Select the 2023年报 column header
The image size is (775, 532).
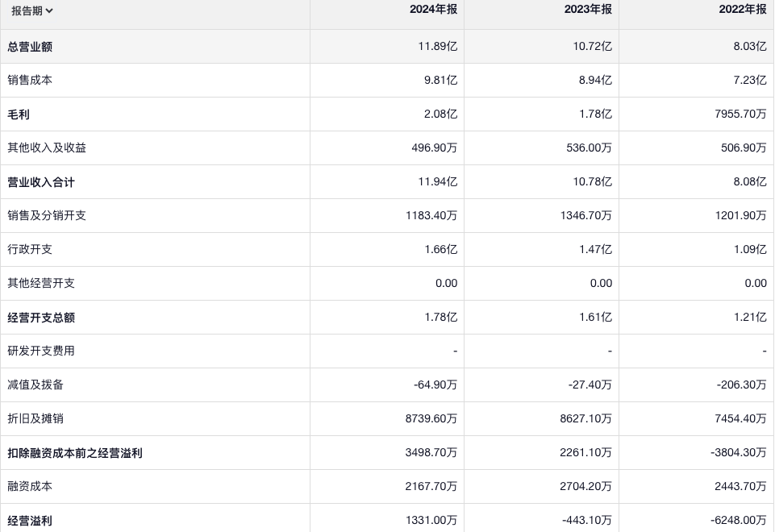pos(588,10)
